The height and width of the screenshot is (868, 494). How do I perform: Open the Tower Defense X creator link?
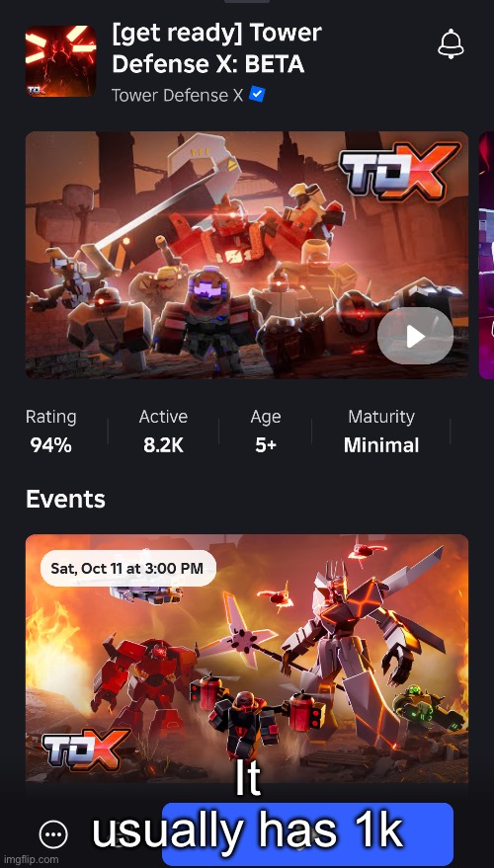point(177,95)
